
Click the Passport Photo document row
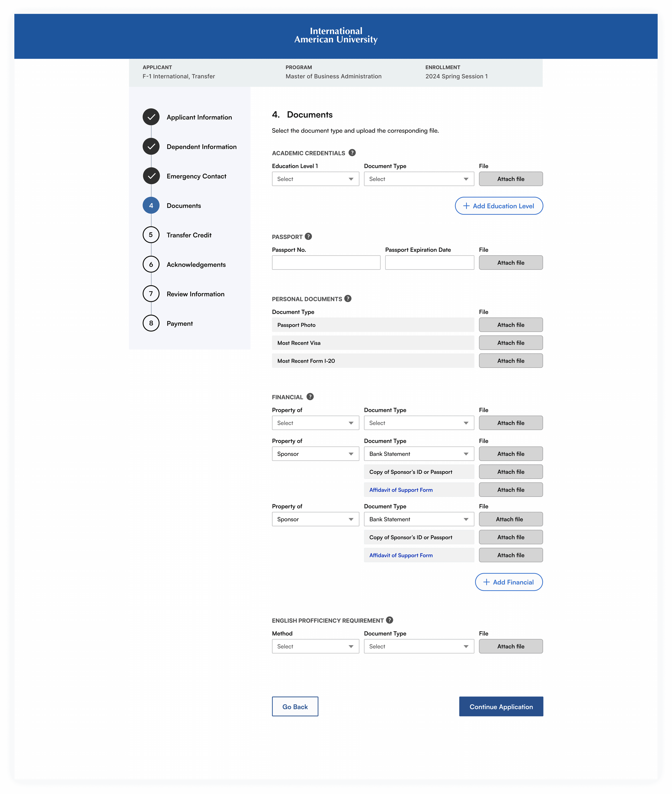pyautogui.click(x=373, y=325)
